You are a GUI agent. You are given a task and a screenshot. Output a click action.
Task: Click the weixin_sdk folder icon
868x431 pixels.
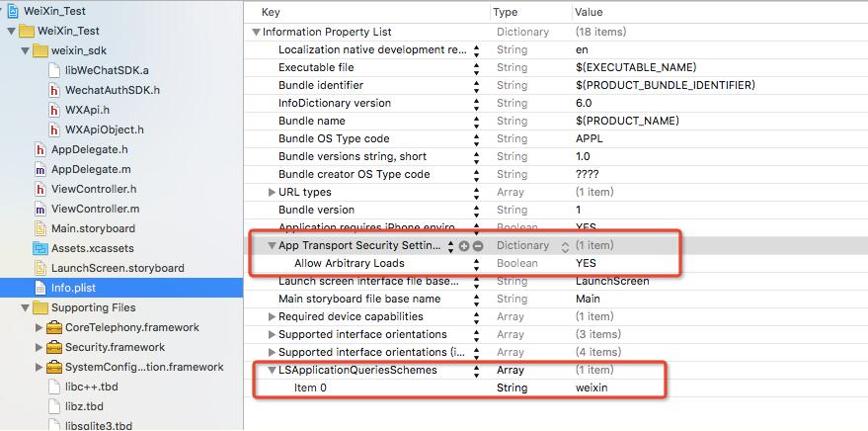tap(40, 50)
